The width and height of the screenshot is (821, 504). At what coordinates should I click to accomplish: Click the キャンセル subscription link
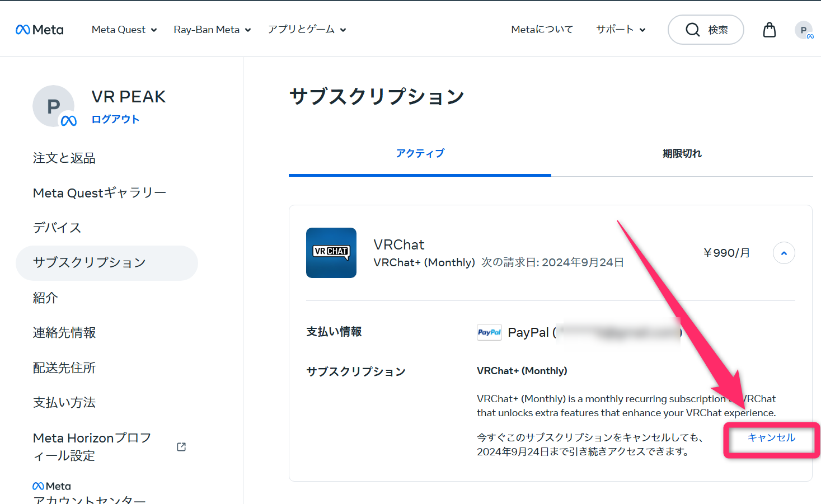tap(771, 437)
